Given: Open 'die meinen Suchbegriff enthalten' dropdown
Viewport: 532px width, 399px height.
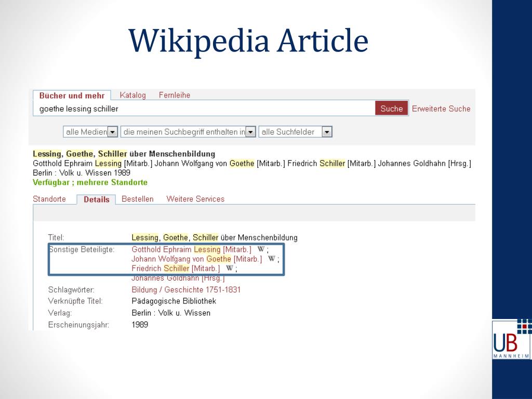Looking at the screenshot, I should coord(188,131).
